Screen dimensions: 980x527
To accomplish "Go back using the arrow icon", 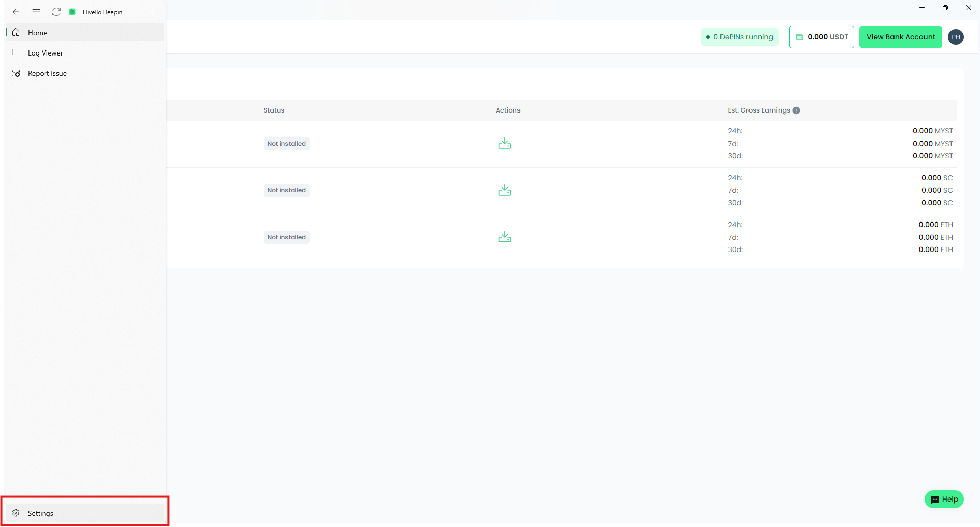I will 16,12.
